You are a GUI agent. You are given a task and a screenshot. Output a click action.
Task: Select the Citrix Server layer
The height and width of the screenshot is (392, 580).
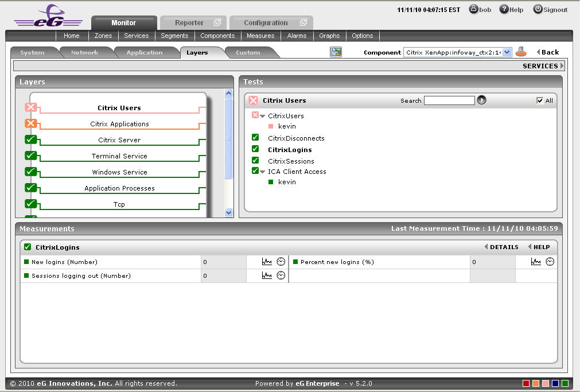point(119,140)
